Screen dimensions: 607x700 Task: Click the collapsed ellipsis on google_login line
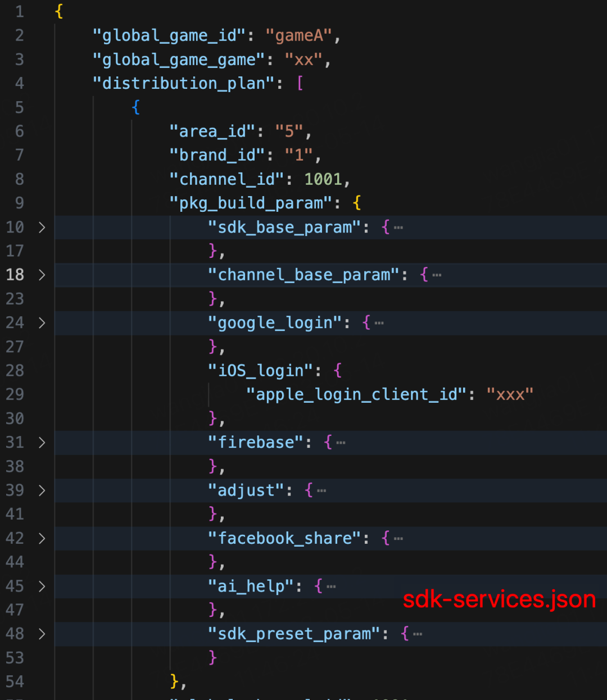point(379,324)
